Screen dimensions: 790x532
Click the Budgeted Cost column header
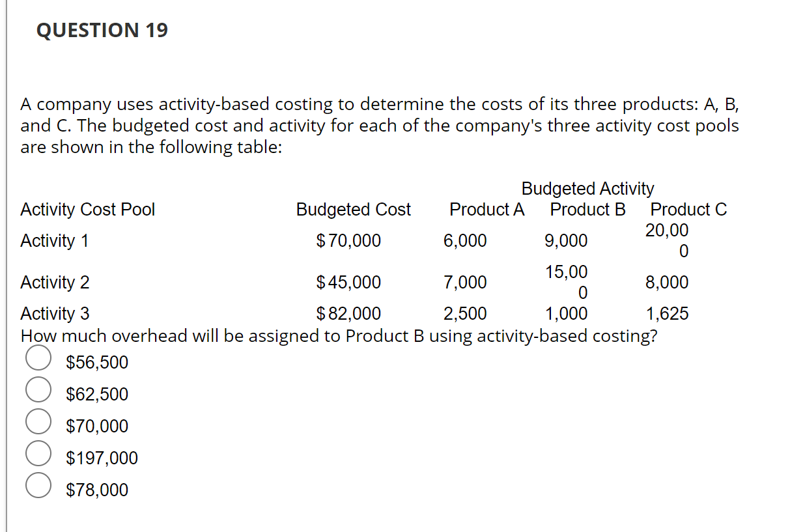[354, 210]
